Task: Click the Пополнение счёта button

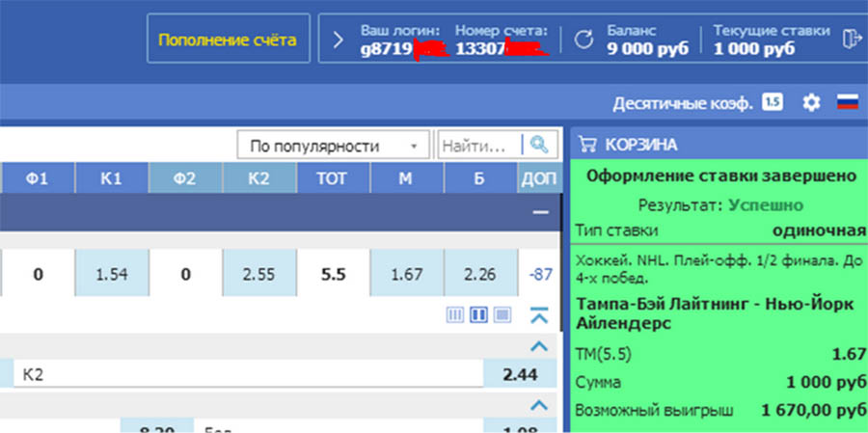Action: pos(228,40)
